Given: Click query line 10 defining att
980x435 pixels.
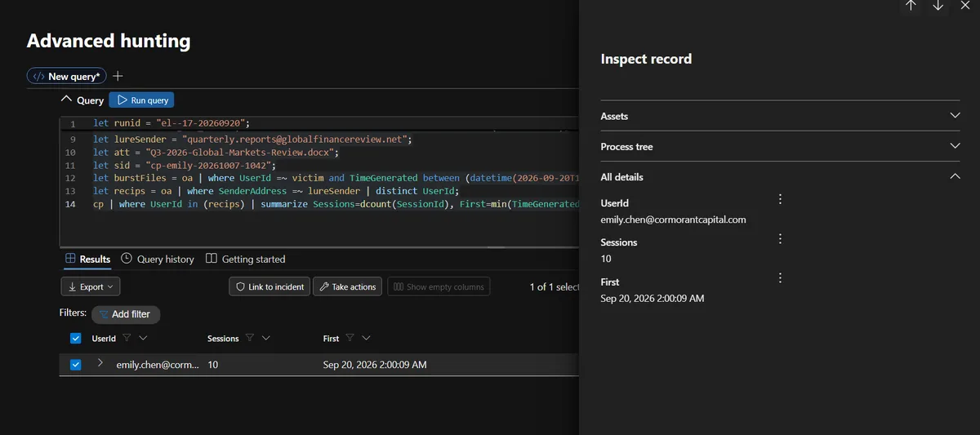Looking at the screenshot, I should pyautogui.click(x=216, y=152).
